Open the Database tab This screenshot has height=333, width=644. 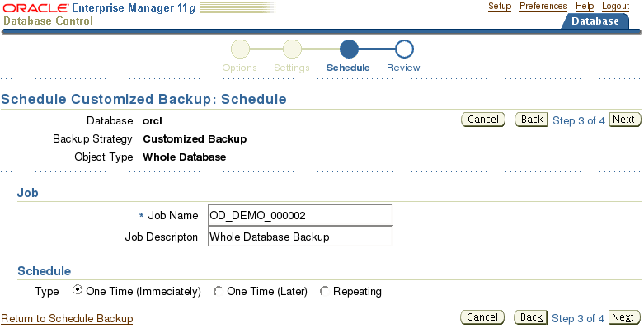(595, 21)
